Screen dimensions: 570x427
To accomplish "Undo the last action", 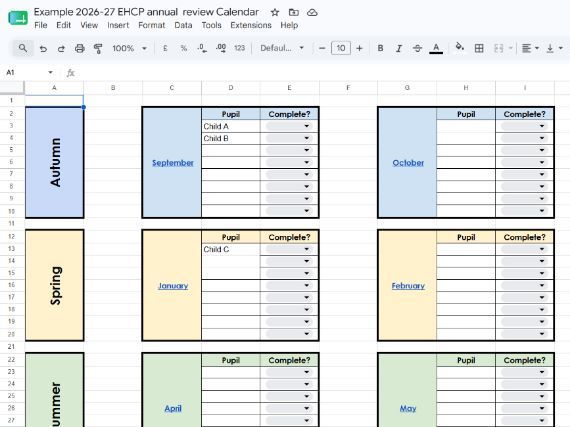I will click(43, 48).
